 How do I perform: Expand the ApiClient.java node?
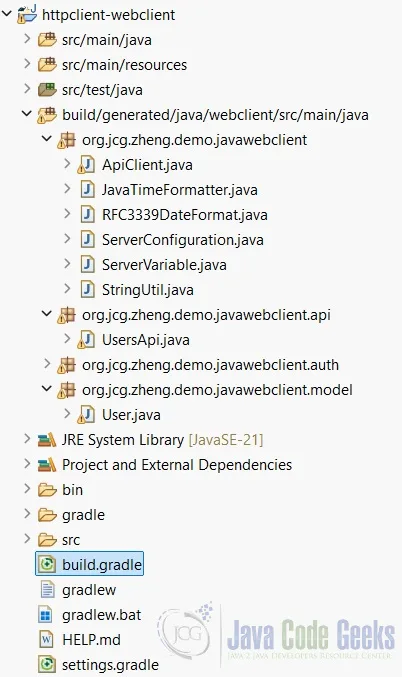click(x=67, y=165)
